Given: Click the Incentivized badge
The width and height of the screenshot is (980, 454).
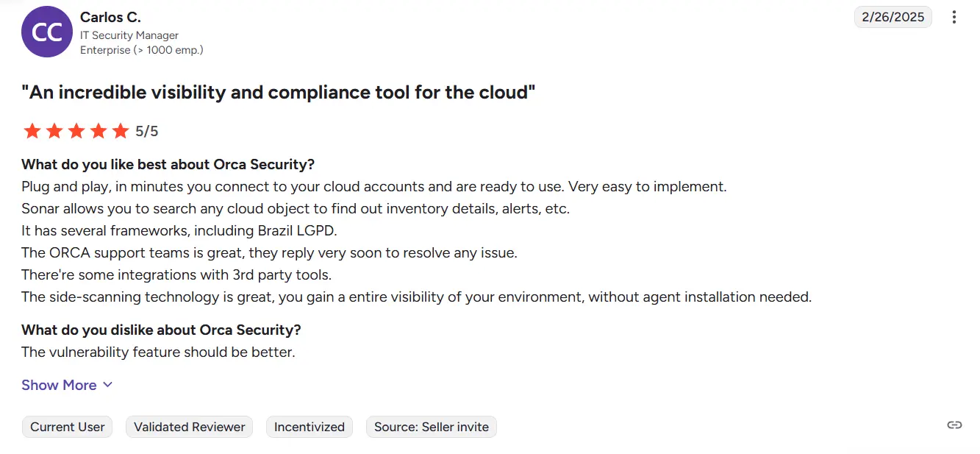Looking at the screenshot, I should coord(310,427).
